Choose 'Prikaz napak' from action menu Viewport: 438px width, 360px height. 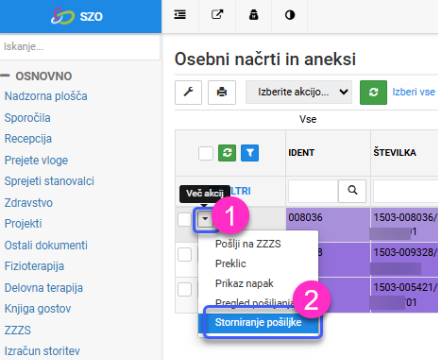pyautogui.click(x=244, y=283)
